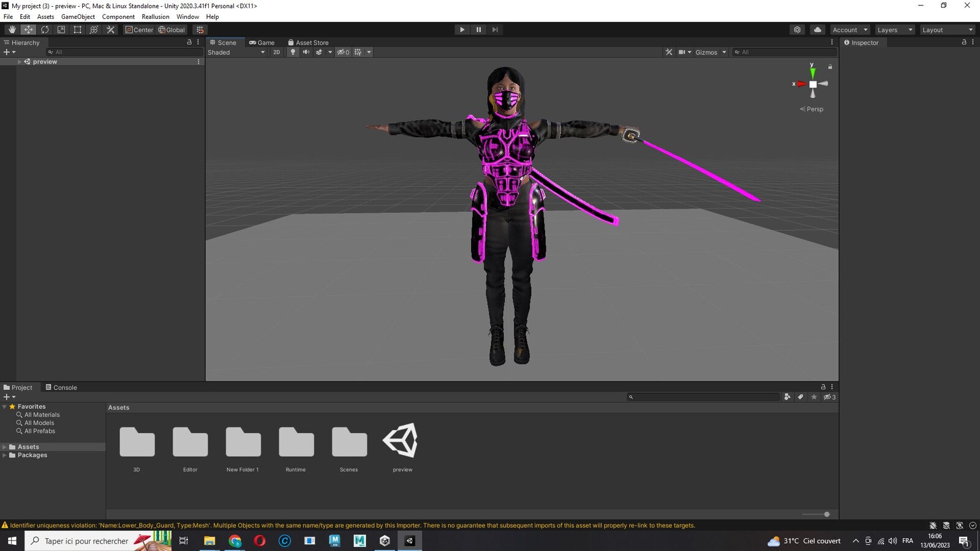Open custom editor tools in the main toolbar
This screenshot has height=551, width=980.
pyautogui.click(x=110, y=29)
